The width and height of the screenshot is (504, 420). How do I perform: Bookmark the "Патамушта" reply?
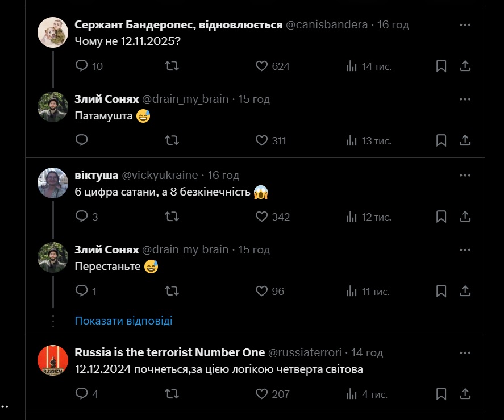click(441, 140)
